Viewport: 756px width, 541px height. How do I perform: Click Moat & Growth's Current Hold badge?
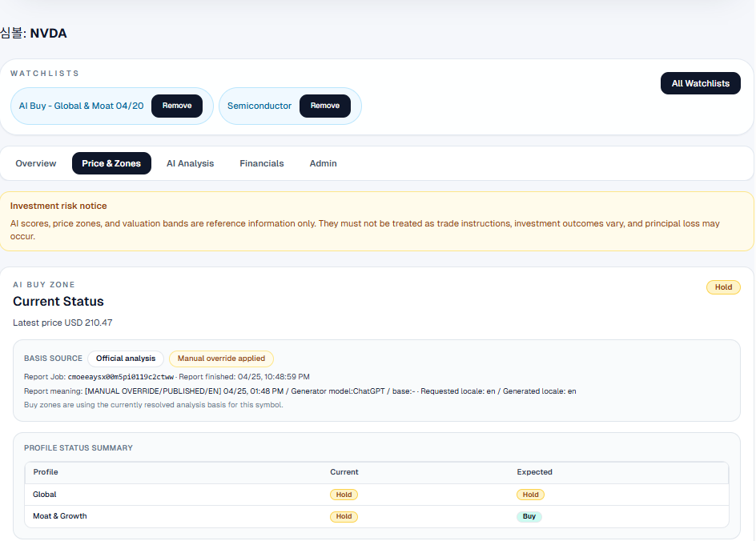pos(344,516)
